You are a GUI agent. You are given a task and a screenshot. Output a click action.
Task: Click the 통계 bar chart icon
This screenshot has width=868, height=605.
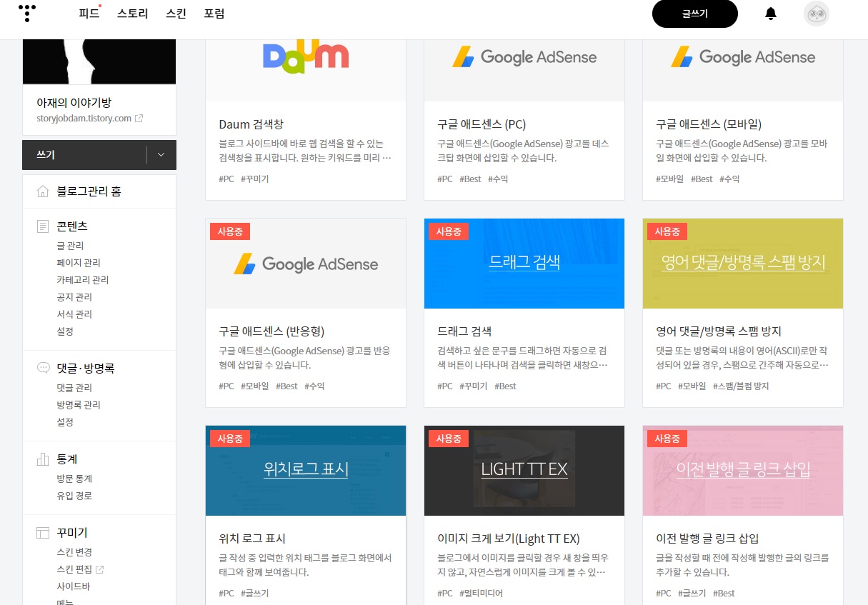(x=43, y=459)
